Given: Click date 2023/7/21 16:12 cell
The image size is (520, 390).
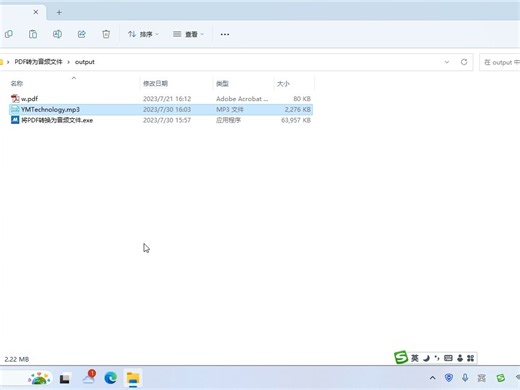Looking at the screenshot, I should tap(167, 99).
